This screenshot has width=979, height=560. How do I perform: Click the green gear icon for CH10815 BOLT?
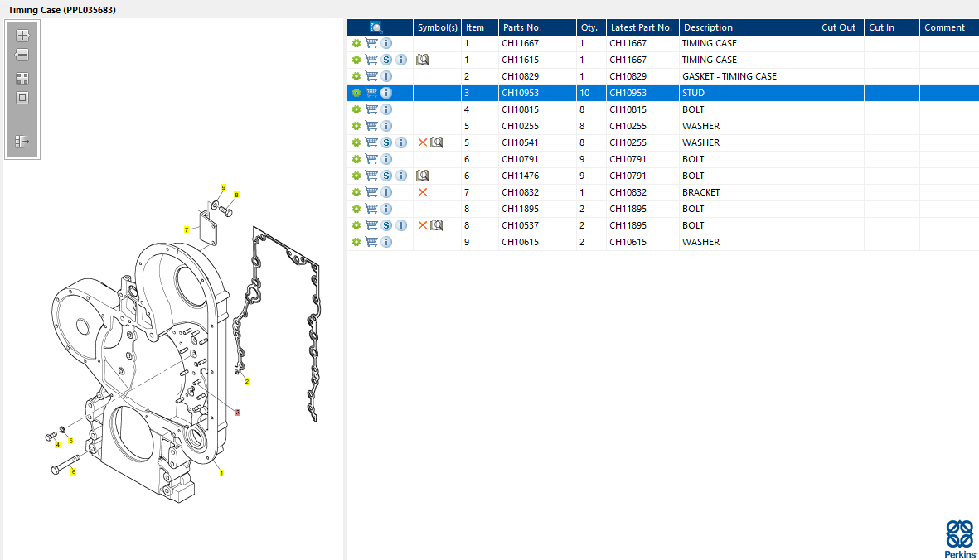(356, 109)
